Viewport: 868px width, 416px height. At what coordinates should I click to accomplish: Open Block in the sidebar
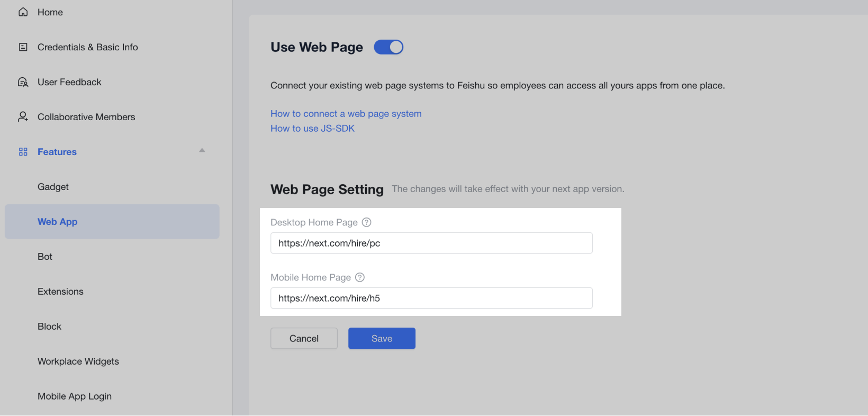pyautogui.click(x=49, y=327)
